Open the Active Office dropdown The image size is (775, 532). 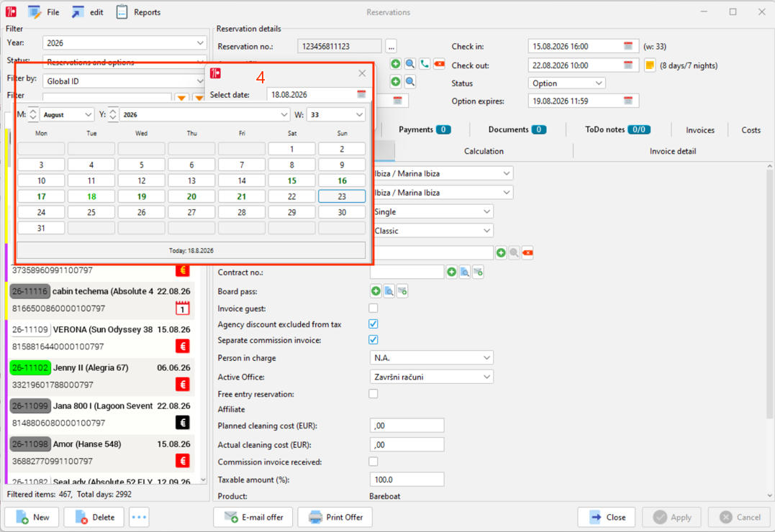click(431, 377)
